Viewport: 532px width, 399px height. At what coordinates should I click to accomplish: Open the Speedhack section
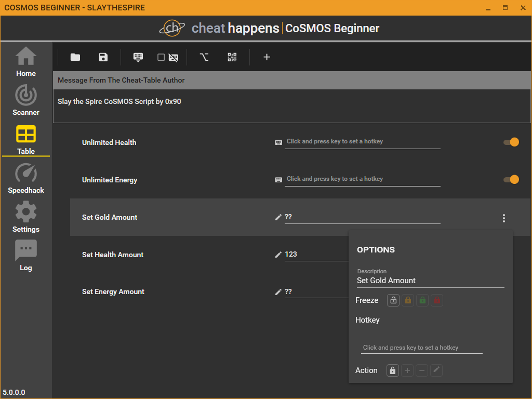coord(26,179)
